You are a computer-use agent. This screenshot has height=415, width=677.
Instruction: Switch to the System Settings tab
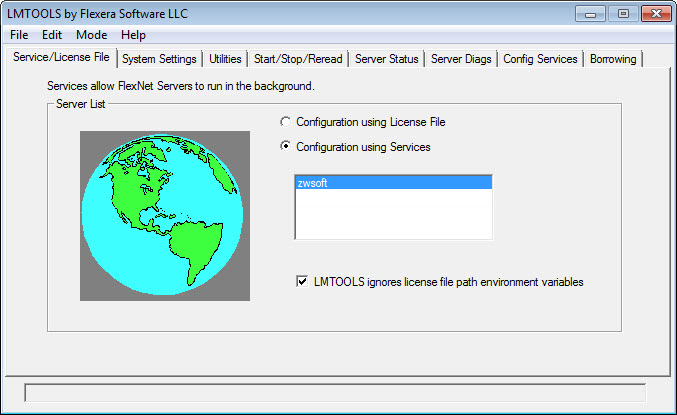click(159, 59)
